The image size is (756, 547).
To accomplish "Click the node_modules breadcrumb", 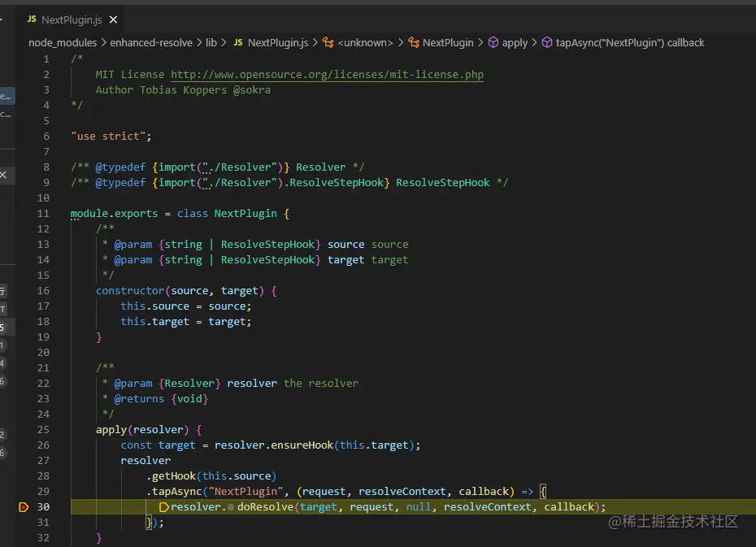I will pyautogui.click(x=63, y=43).
